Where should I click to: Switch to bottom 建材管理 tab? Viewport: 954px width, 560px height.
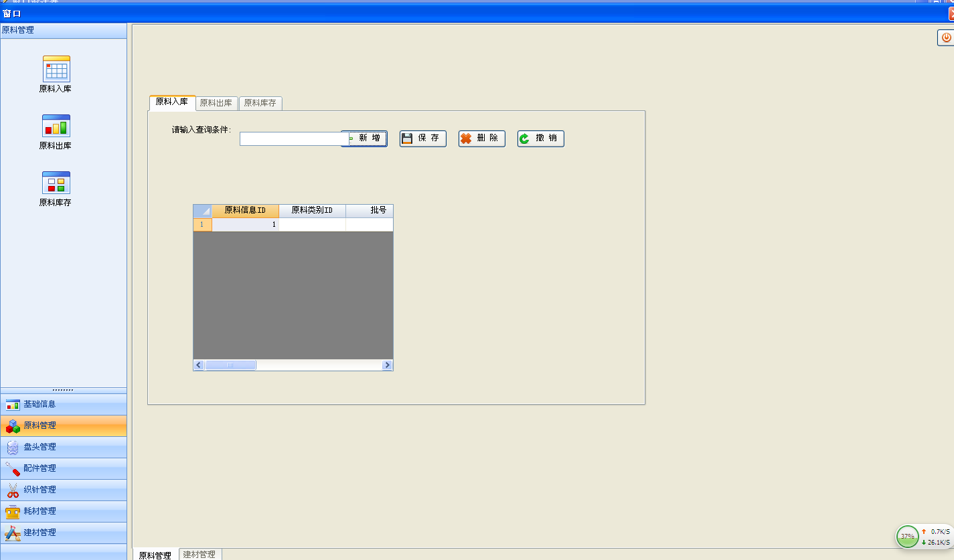point(200,555)
